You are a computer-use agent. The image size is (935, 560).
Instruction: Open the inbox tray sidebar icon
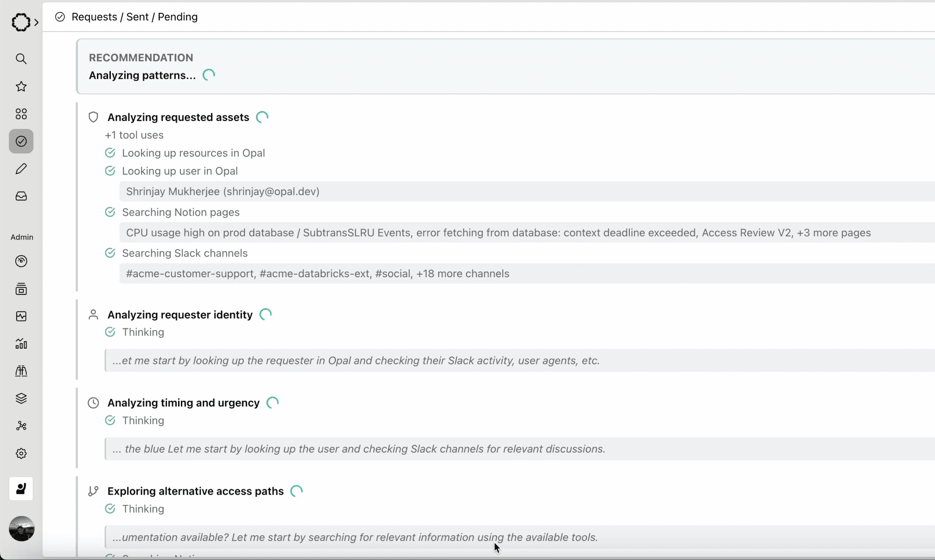click(21, 196)
